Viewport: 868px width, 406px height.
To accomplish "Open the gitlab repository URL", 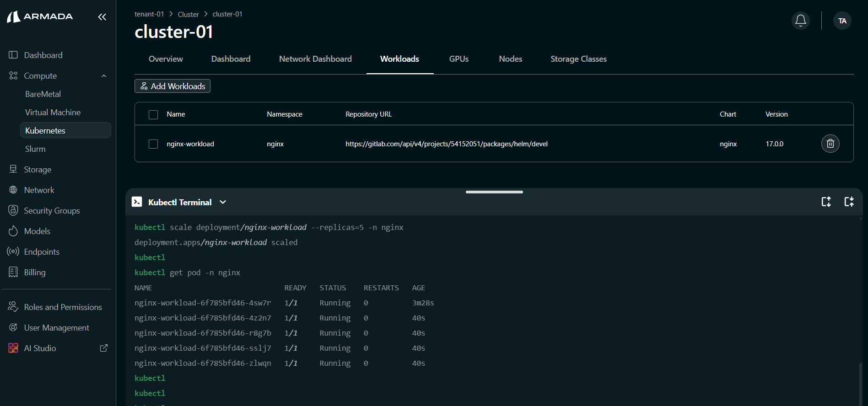I will pos(447,144).
